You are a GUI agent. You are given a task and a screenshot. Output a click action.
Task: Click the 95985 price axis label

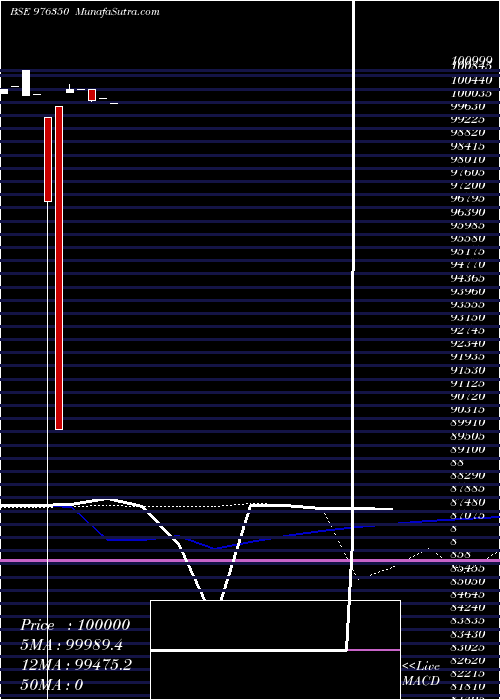469,225
